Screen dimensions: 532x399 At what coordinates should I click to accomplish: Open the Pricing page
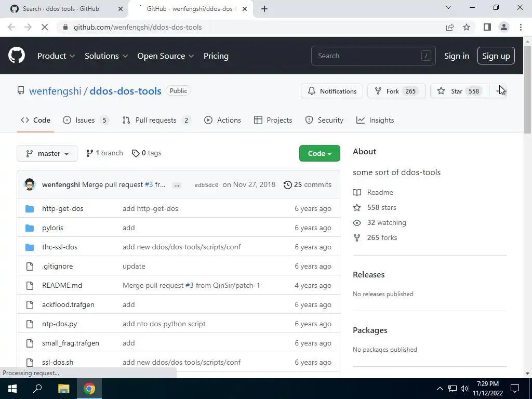[216, 56]
